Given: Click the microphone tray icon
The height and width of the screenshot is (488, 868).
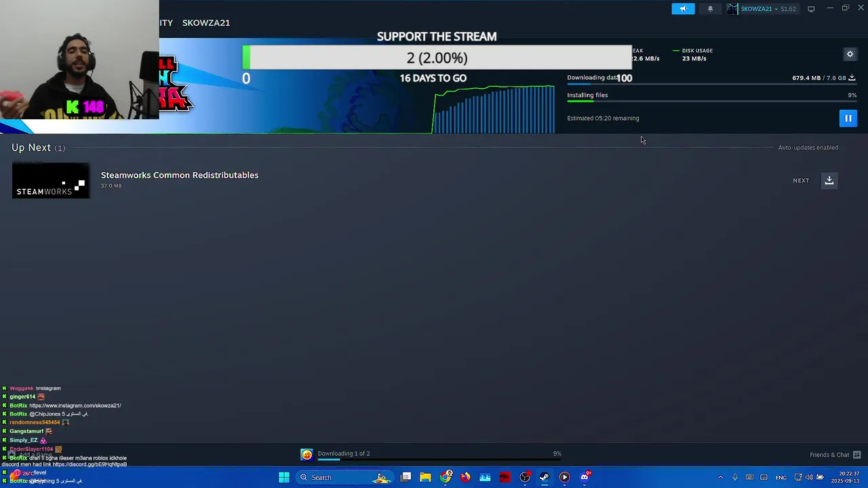Looking at the screenshot, I should click(734, 477).
